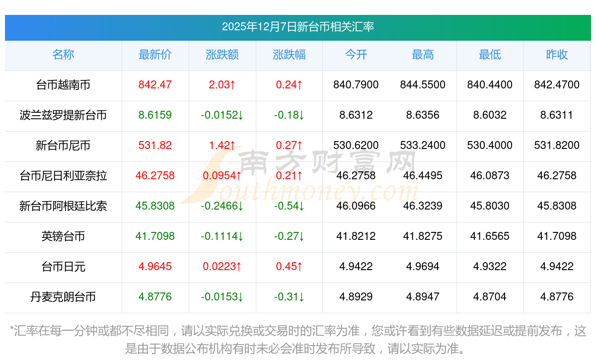Screen dimensions: 596x364
Task: Select the 新台币阿根廷比索 row name
Action: (x=63, y=206)
